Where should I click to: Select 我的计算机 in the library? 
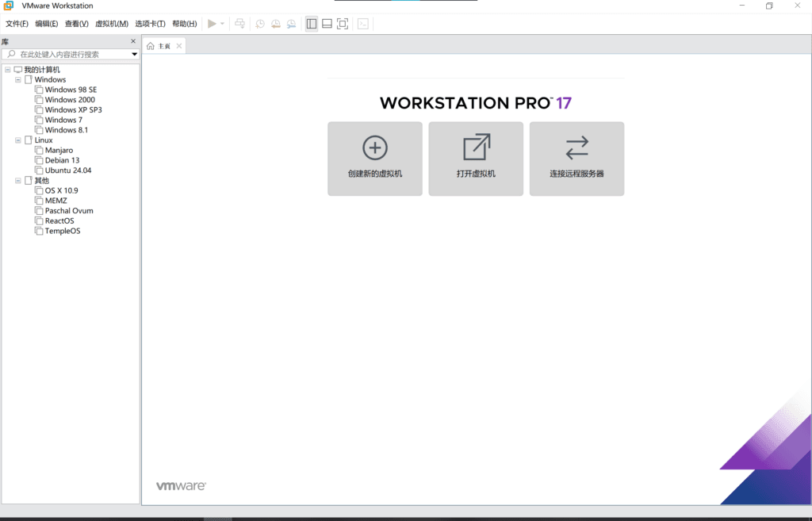point(43,70)
